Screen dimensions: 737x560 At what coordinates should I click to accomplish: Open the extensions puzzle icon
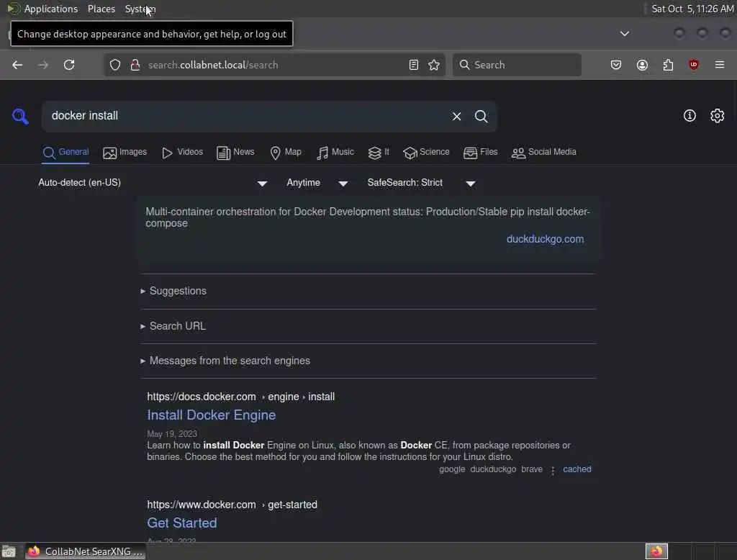pos(668,65)
